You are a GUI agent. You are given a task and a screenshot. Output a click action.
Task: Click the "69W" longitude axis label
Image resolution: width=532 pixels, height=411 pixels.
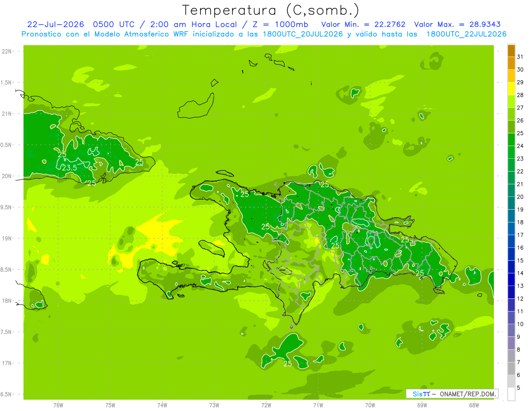[x=422, y=405]
